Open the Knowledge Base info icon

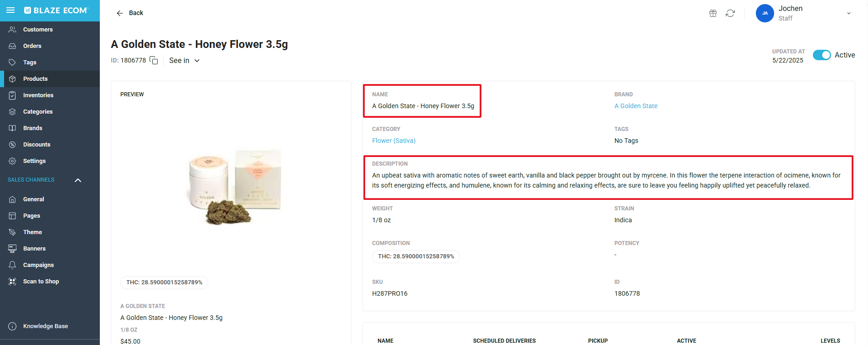coord(12,326)
